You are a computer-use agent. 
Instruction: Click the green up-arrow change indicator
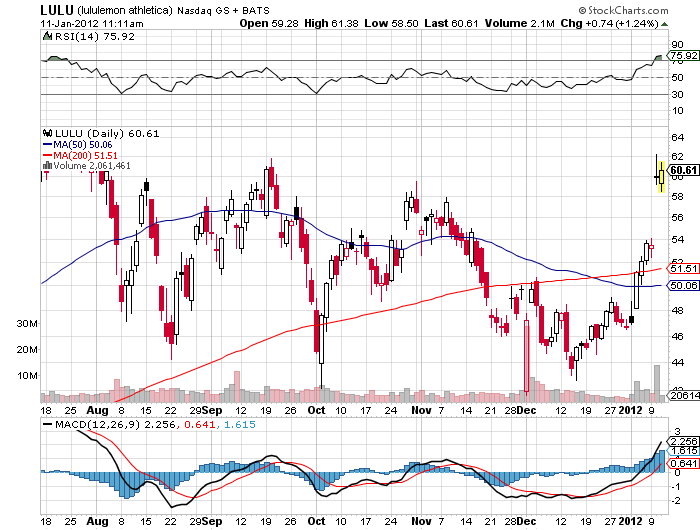(x=664, y=24)
